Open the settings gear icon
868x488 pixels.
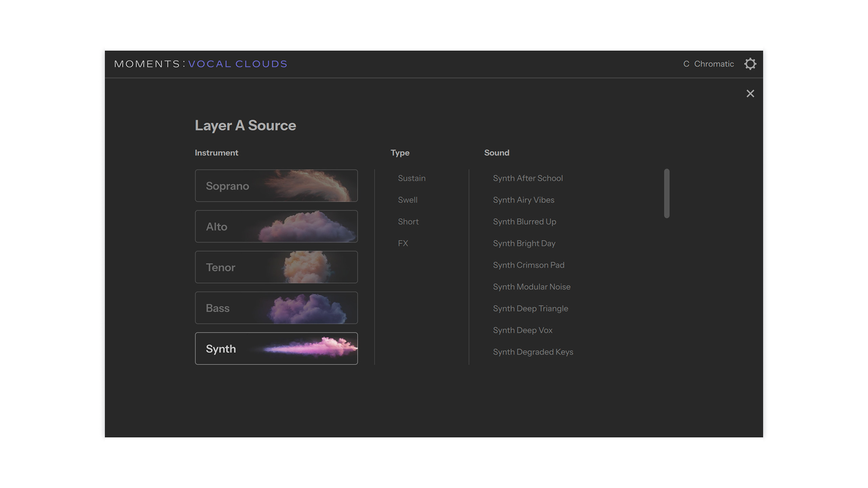750,64
